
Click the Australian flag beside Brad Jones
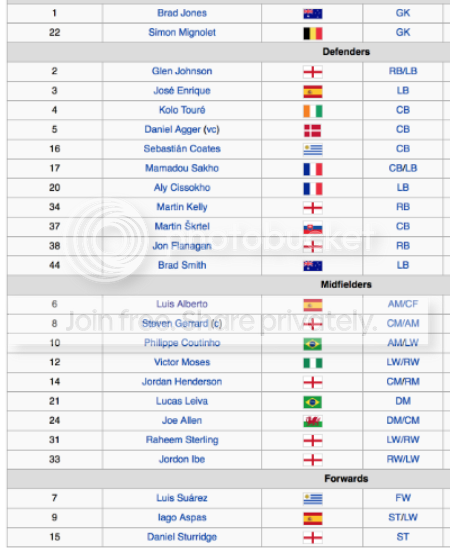tap(313, 14)
